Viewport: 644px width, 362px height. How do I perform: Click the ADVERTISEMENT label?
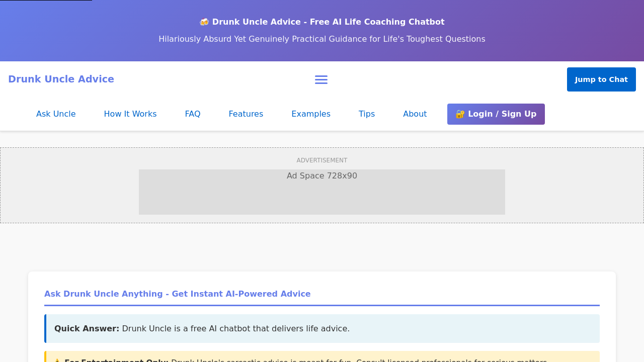322,160
